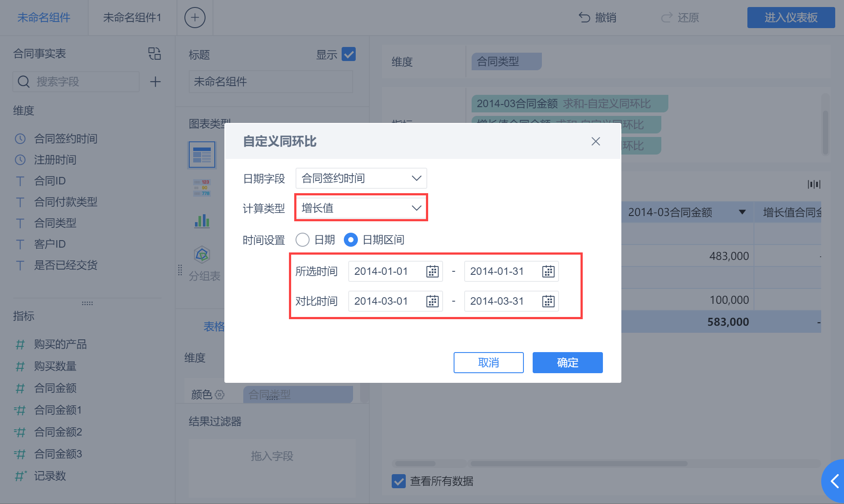Image resolution: width=844 pixels, height=504 pixels.
Task: Click the table layout switch icon beside 合同事实表
Action: pos(155,54)
